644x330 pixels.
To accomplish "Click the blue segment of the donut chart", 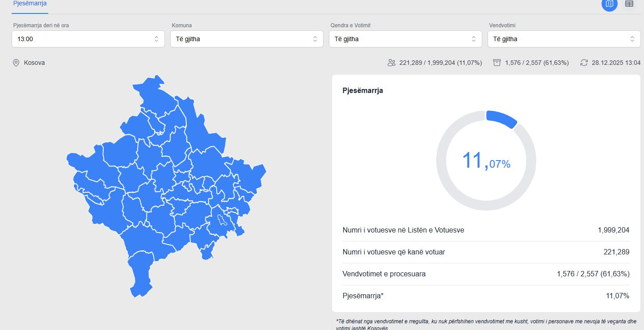I will click(501, 118).
